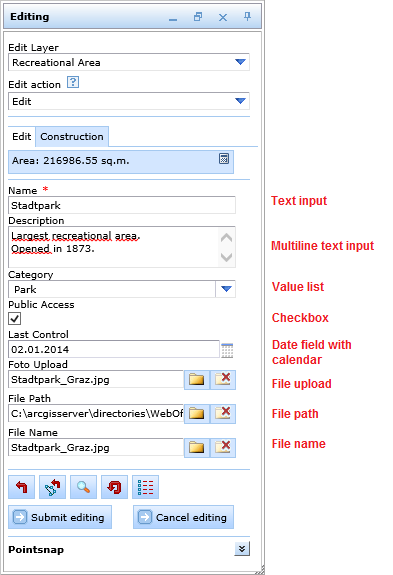Open the Edit action dropdown

(x=240, y=101)
